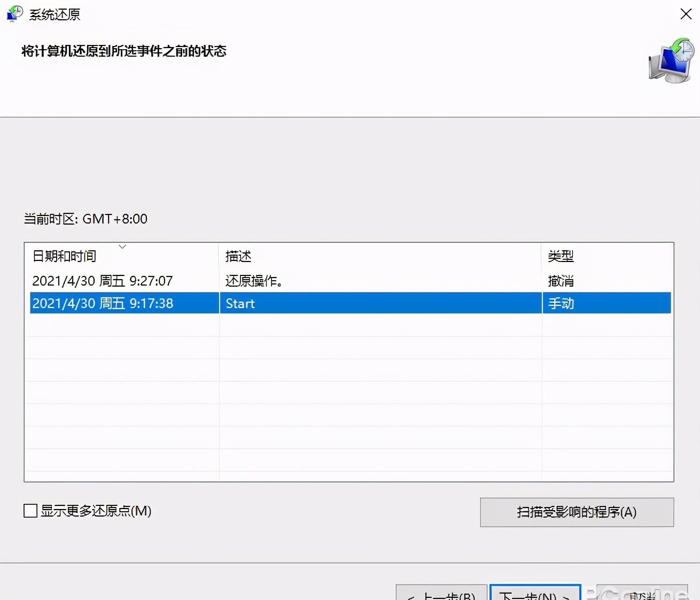Viewport: 700px width, 600px height.
Task: Enable the 显示更多还原点(M) checkbox
Action: (30, 511)
